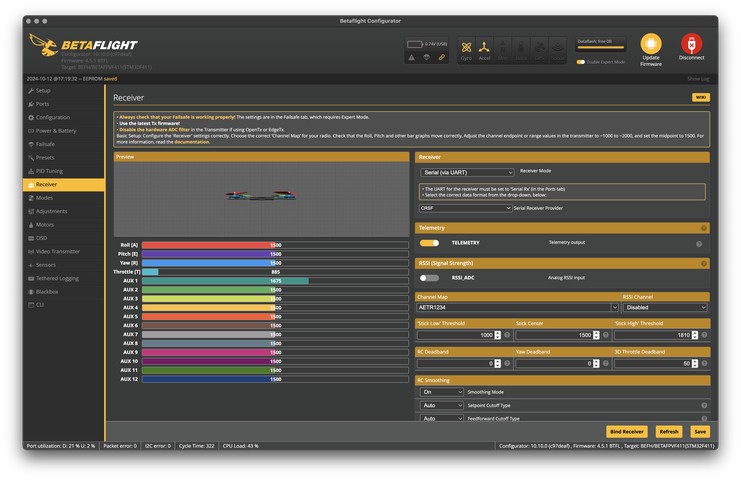
Task: Click the 3D drone model preview
Action: 261,196
